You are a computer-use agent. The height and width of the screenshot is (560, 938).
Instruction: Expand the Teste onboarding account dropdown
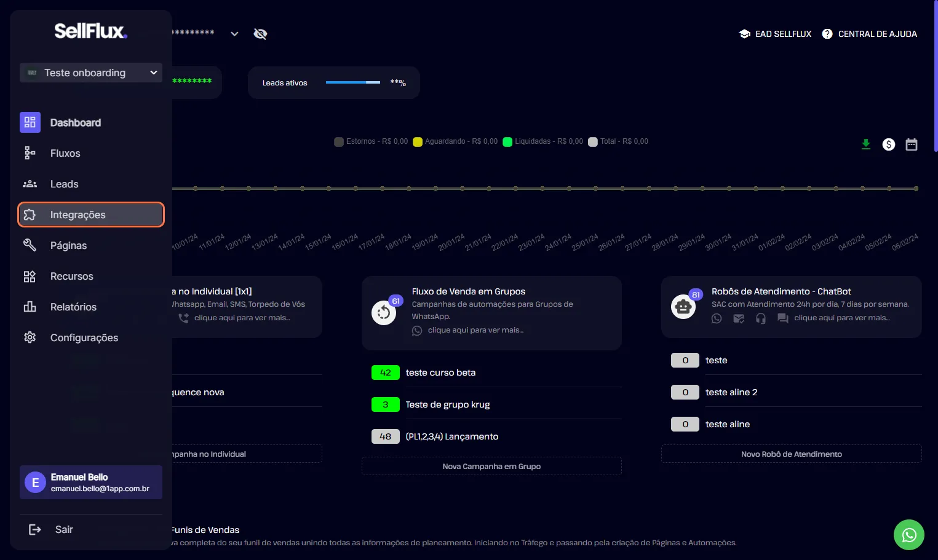91,73
